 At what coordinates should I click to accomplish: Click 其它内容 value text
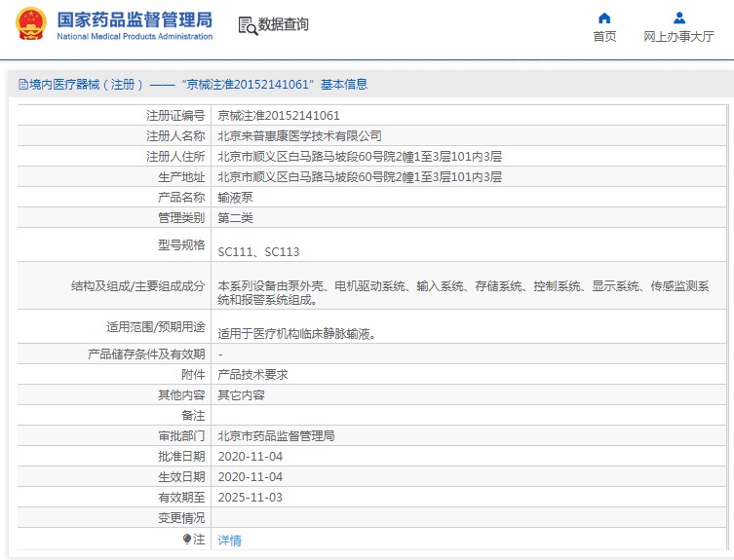pos(241,395)
